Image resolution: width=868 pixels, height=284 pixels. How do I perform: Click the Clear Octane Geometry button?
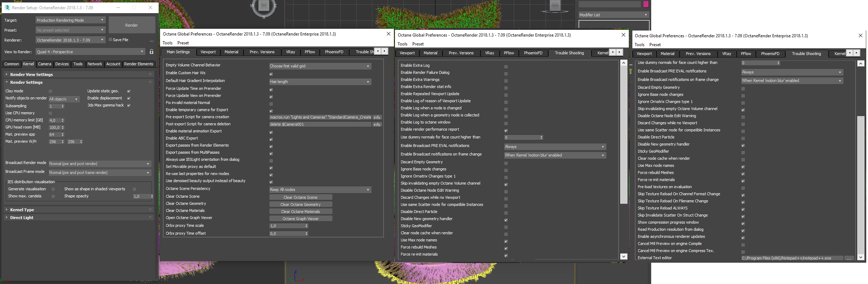pyautogui.click(x=301, y=204)
